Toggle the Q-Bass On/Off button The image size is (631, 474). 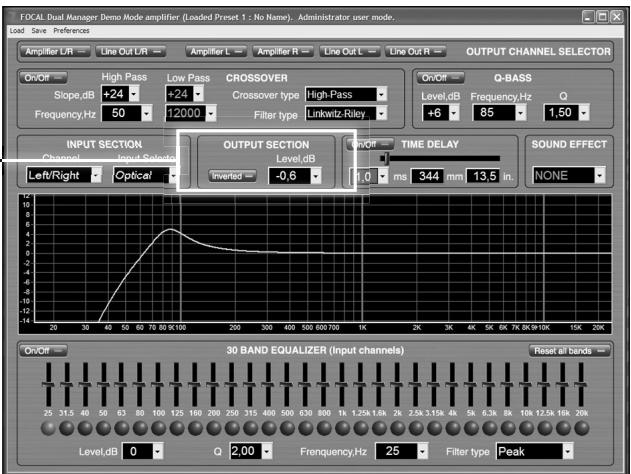[441, 78]
